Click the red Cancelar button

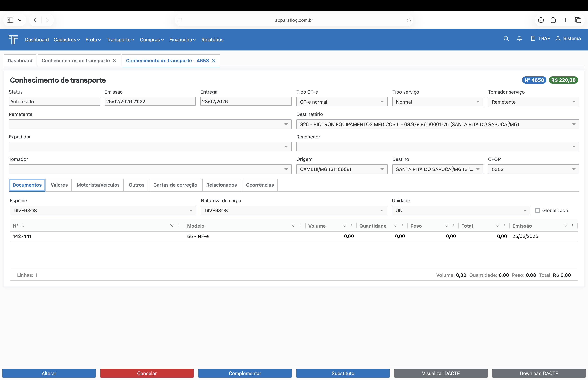[x=147, y=373]
